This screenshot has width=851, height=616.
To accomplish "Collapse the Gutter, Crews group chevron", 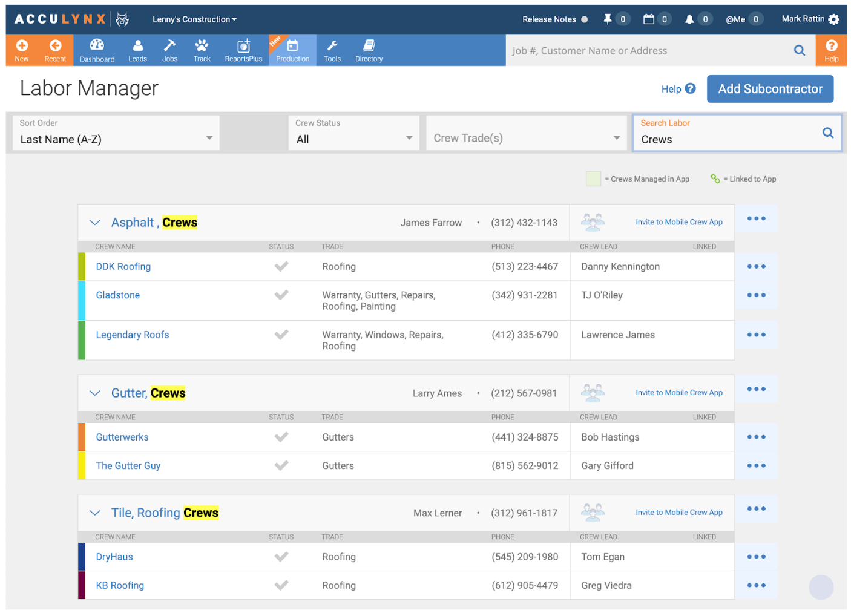I will coord(95,393).
